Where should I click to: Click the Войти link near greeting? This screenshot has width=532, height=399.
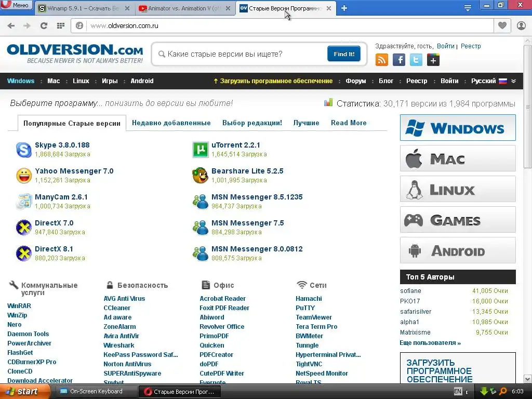click(445, 46)
